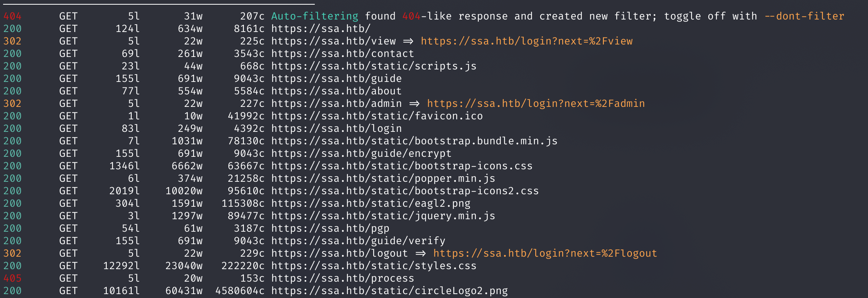This screenshot has width=868, height=298.
Task: Select the bootstrap-icons.css URL
Action: click(x=402, y=166)
